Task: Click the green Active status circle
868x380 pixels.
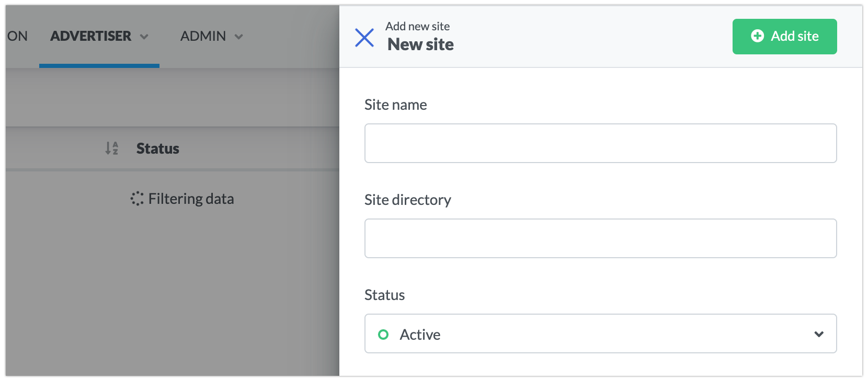Action: [x=383, y=334]
